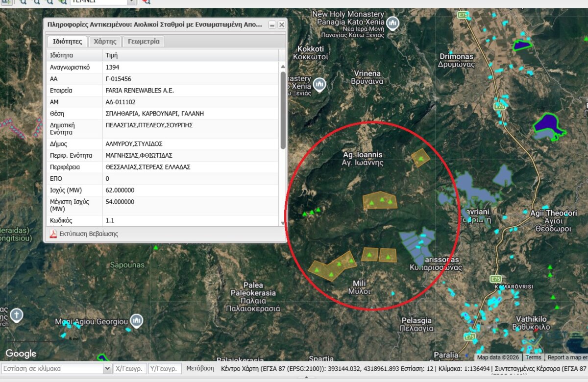Focus the X/Γεωγρ. coordinate input field

130,368
